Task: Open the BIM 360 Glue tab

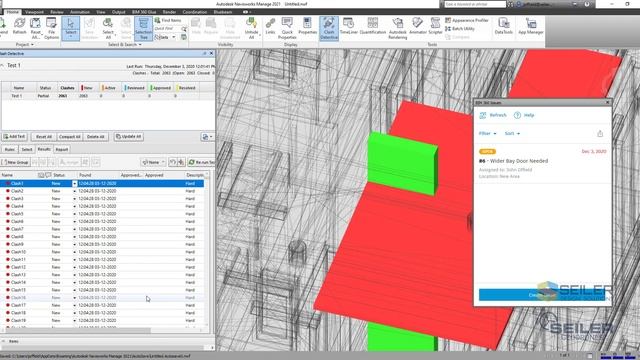Action: click(x=144, y=12)
